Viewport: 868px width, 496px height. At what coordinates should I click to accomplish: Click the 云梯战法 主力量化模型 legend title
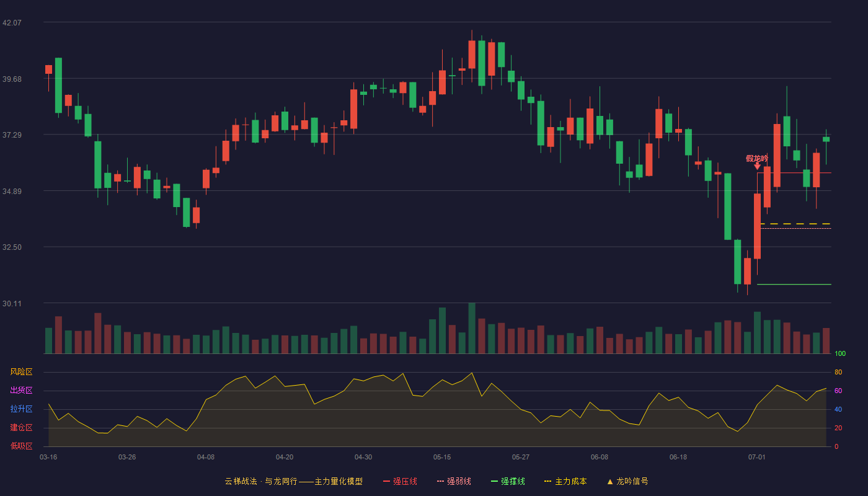(x=293, y=481)
